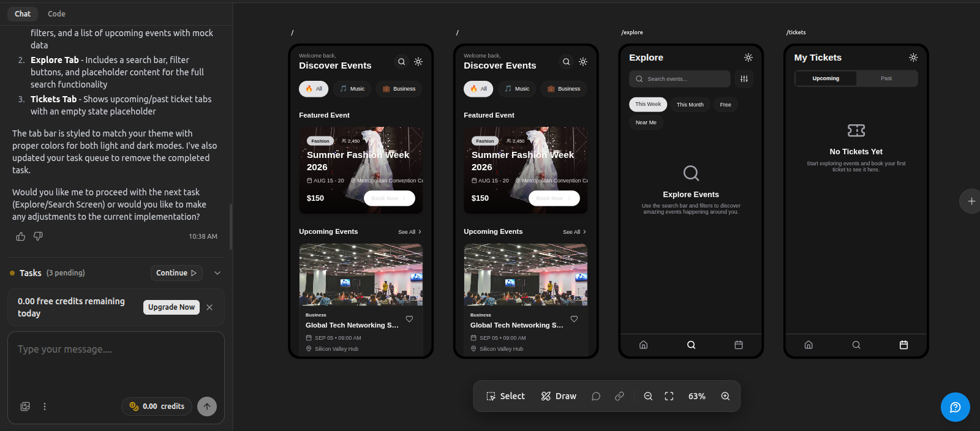
Task: Toggle theme sun icon in first Discover Events screen
Action: [418, 62]
